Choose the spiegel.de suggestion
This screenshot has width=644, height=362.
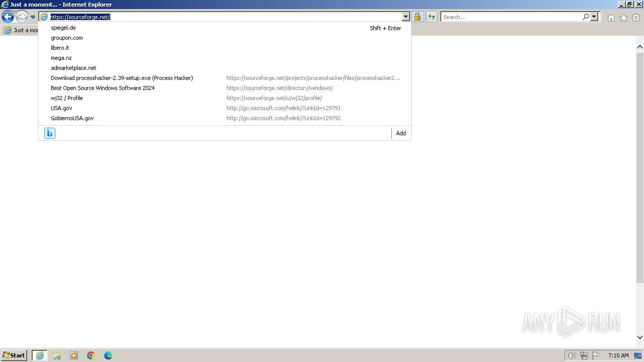[x=224, y=28]
